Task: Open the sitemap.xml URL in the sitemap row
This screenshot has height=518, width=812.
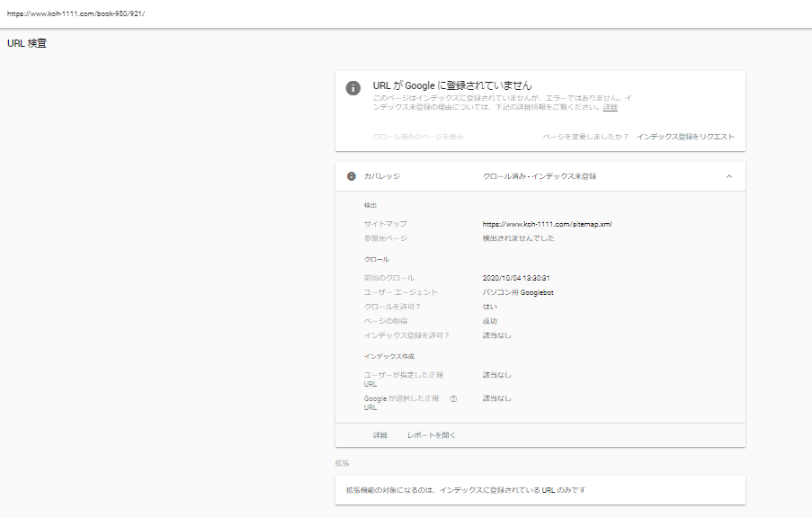Action: (547, 224)
